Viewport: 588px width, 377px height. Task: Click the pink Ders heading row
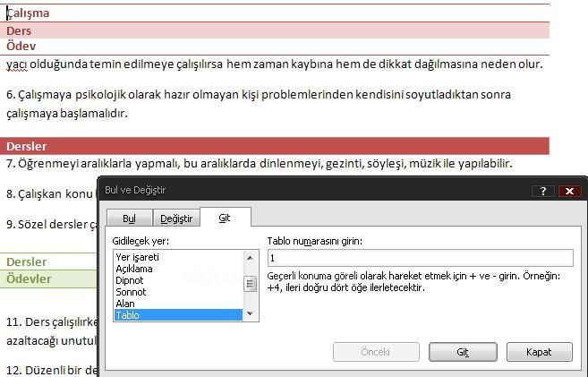[x=275, y=30]
